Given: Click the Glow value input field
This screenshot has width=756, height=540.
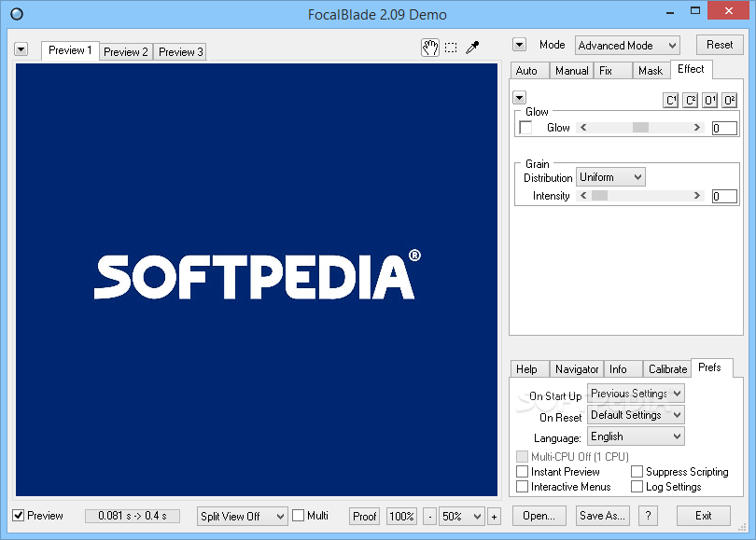Looking at the screenshot, I should [x=724, y=128].
